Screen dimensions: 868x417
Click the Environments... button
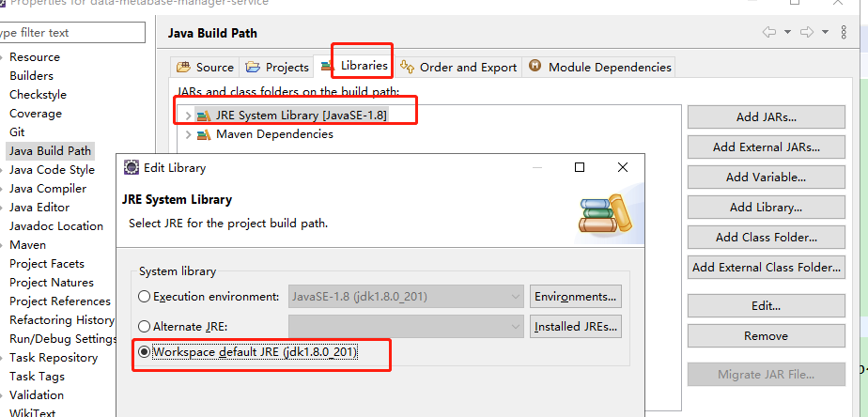(x=575, y=297)
